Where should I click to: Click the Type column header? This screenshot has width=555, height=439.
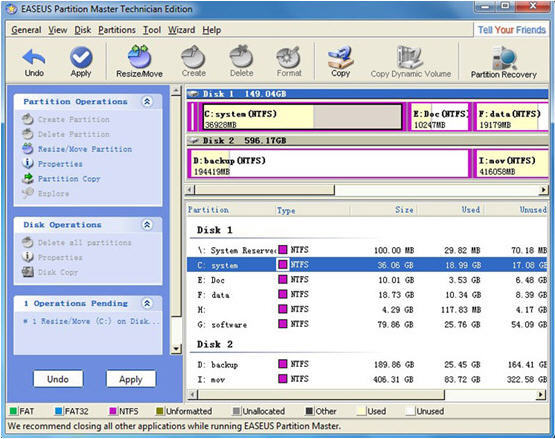click(313, 210)
